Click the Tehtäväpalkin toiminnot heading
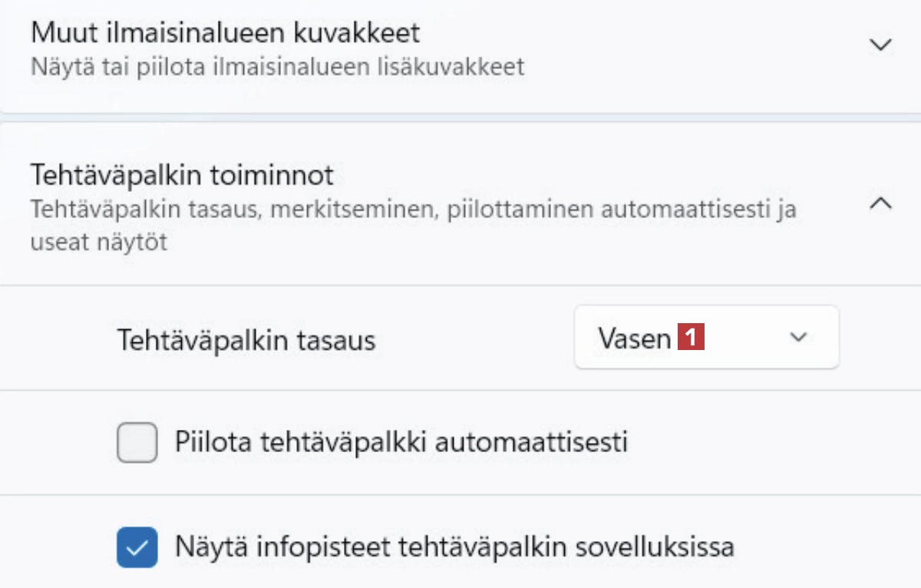Image resolution: width=921 pixels, height=588 pixels. click(x=182, y=176)
